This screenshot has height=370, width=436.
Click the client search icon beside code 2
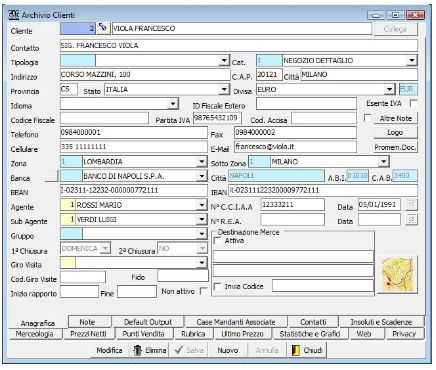[x=103, y=28]
